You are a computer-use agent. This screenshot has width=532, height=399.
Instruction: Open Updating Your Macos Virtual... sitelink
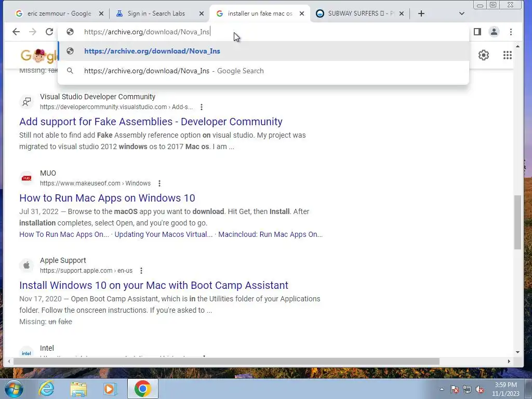[x=164, y=234]
